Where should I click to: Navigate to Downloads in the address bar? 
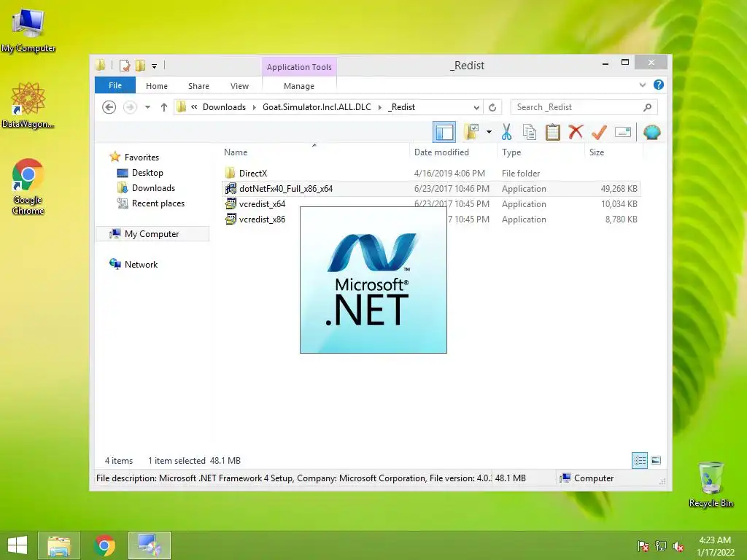click(224, 107)
